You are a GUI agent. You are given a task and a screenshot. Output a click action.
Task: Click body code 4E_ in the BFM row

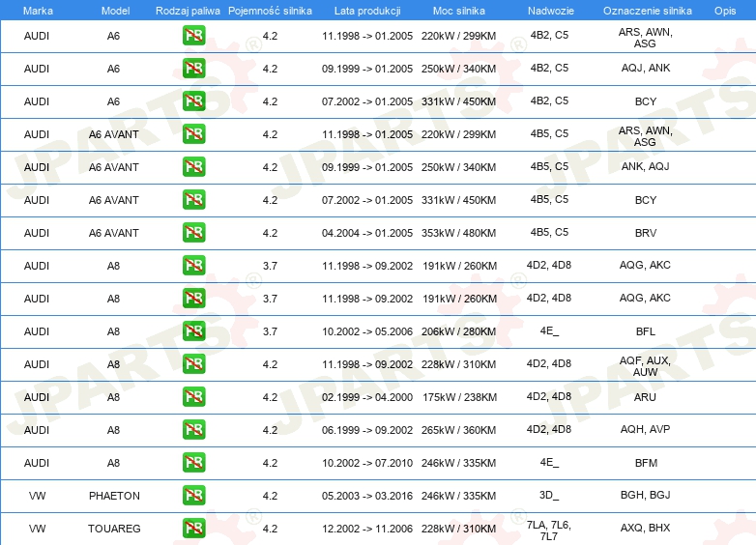pyautogui.click(x=549, y=462)
